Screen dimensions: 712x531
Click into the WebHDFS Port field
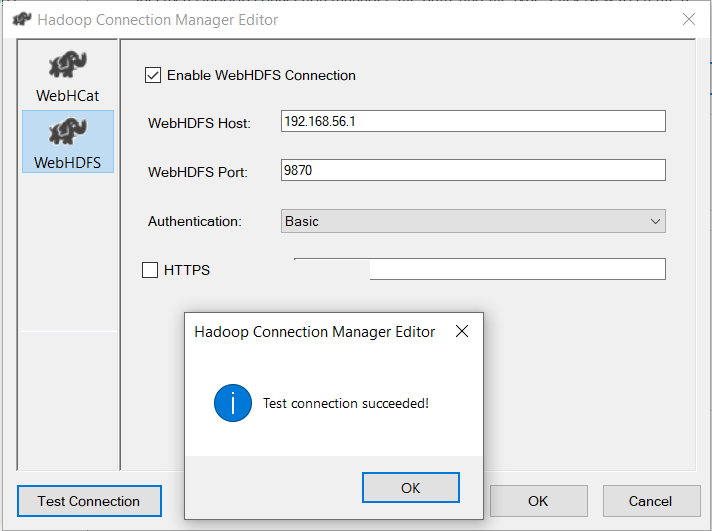[x=472, y=170]
